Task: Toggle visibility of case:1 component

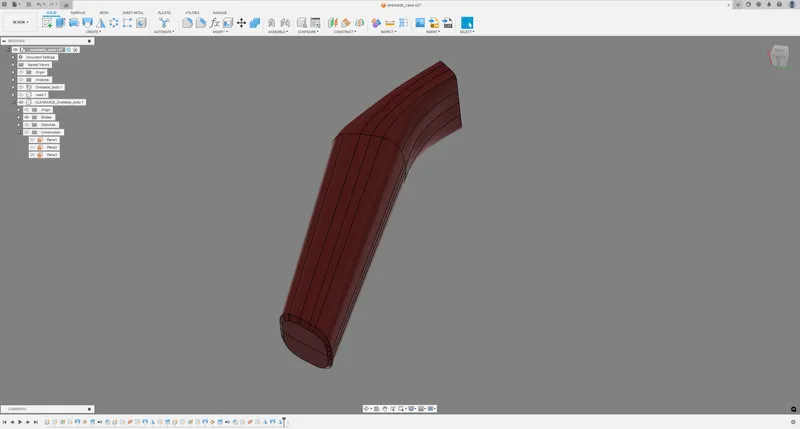Action: [21, 95]
